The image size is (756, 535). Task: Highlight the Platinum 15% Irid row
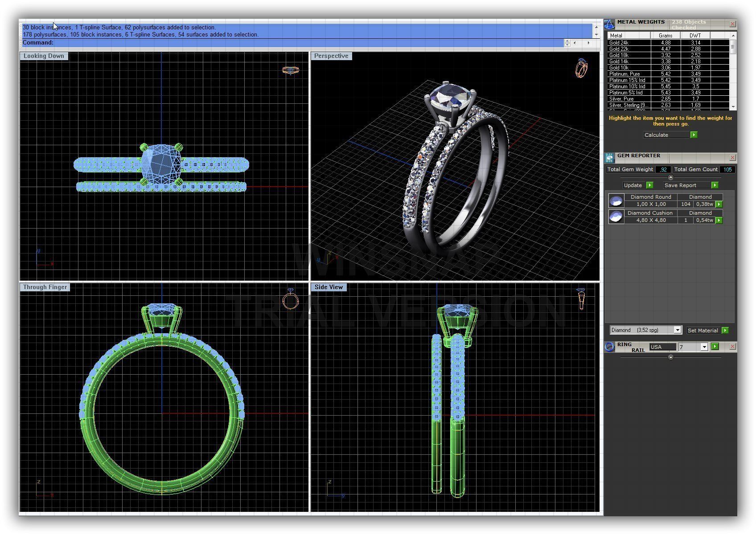pos(668,80)
